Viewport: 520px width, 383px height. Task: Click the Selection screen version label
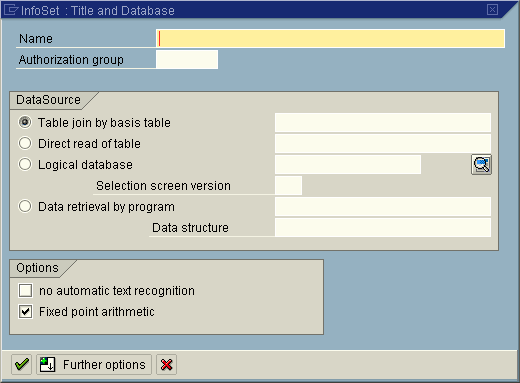(x=163, y=186)
